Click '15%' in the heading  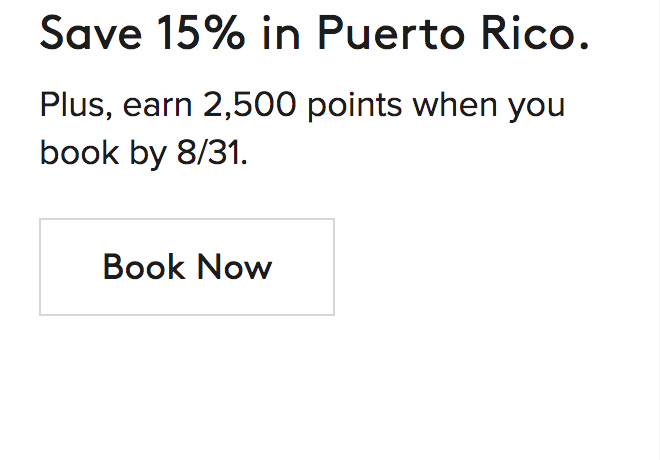tap(200, 35)
